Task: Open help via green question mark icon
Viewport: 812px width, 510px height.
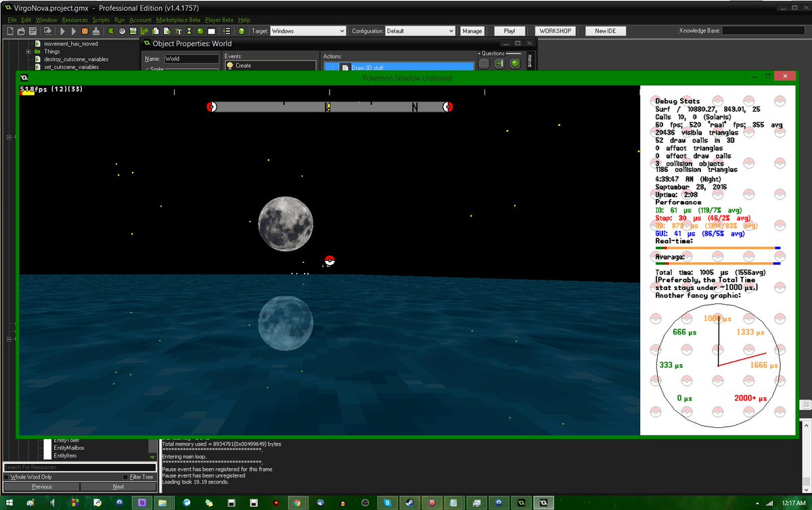Action: 241,31
